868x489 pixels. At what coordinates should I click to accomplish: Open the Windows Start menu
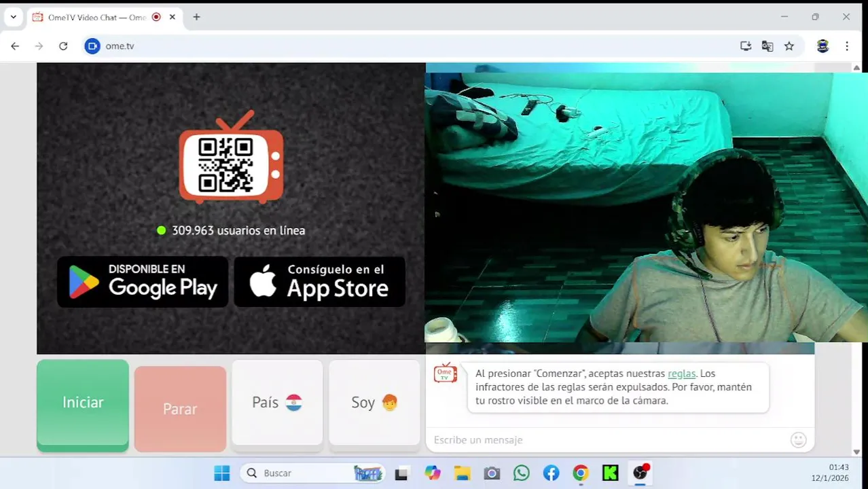(222, 473)
